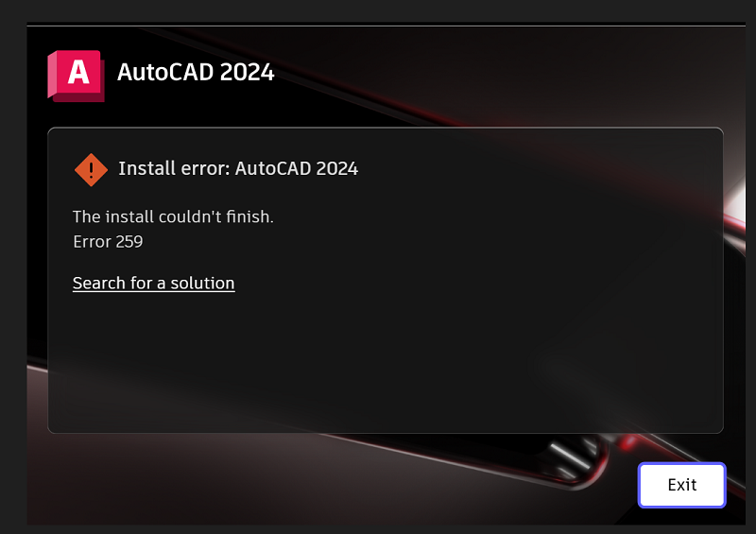
Task: Click the Exit button
Action: (x=681, y=485)
